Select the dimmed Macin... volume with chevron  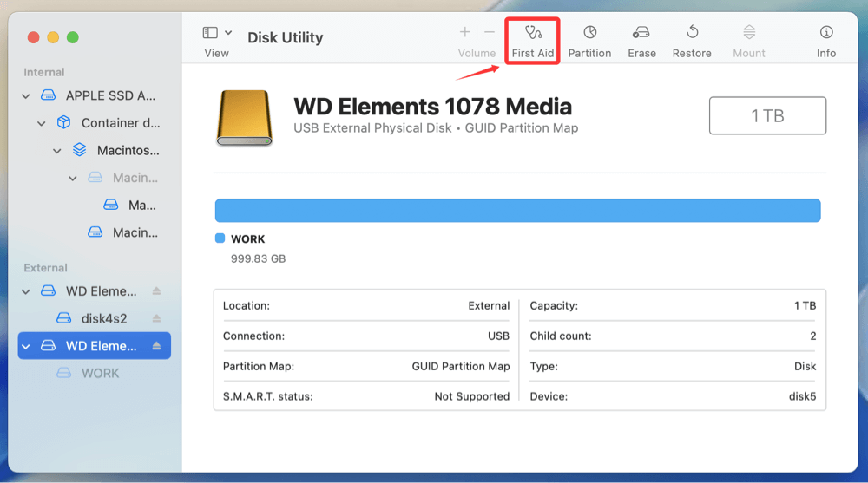coord(94,178)
